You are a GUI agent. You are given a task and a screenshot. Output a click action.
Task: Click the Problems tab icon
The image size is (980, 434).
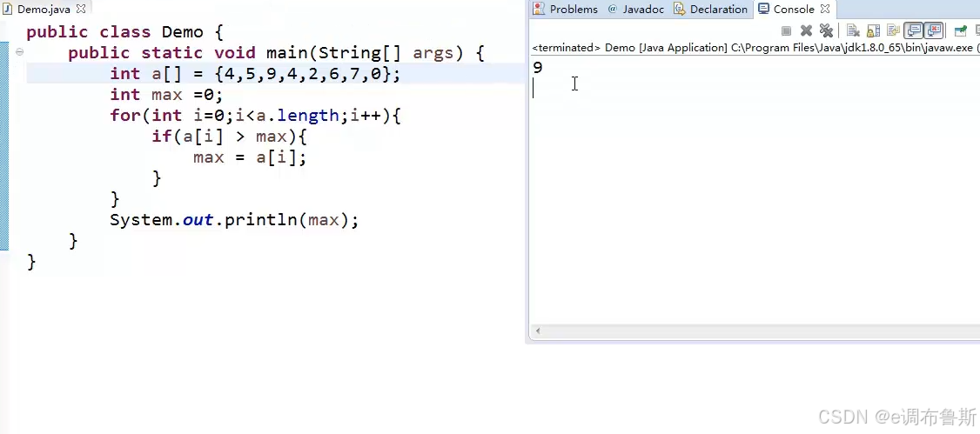coord(539,10)
